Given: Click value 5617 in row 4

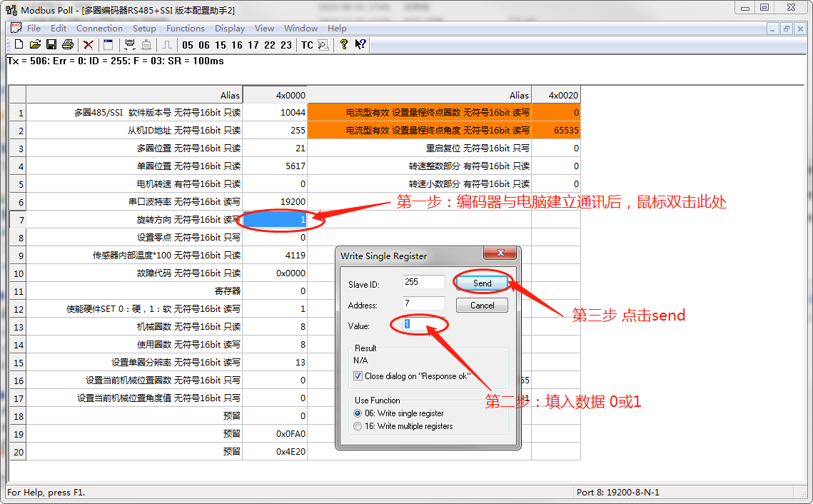Looking at the screenshot, I should 275,166.
